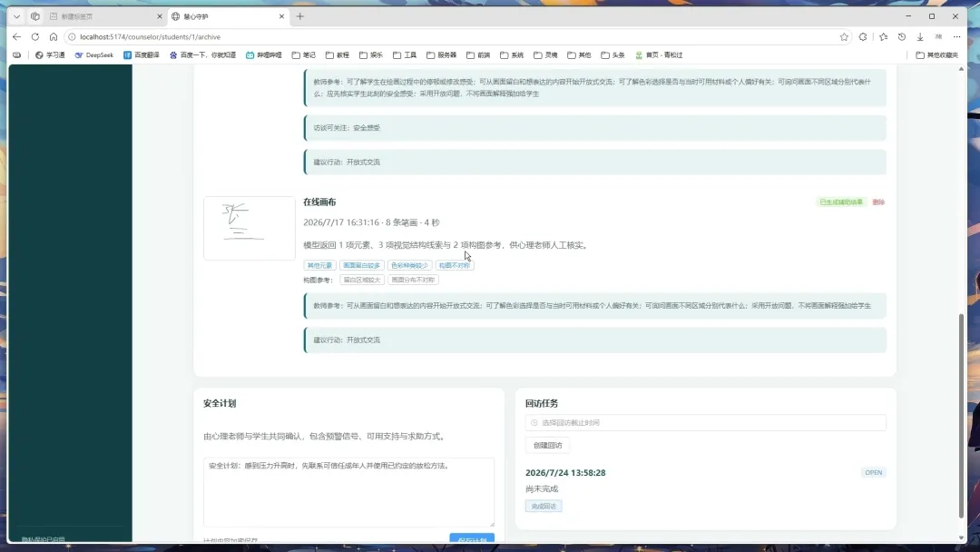Click the address bar URL field
Image resolution: width=980 pixels, height=552 pixels.
pyautogui.click(x=456, y=37)
